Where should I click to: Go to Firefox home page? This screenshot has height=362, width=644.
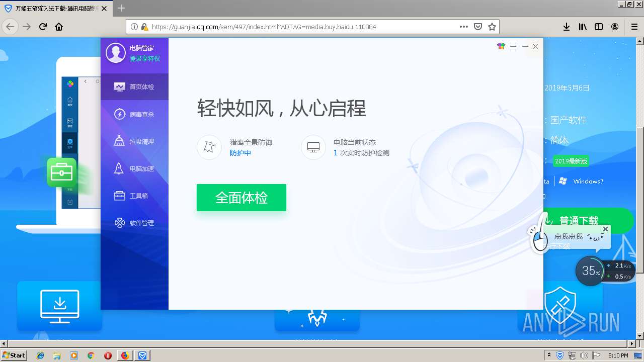coord(59,27)
